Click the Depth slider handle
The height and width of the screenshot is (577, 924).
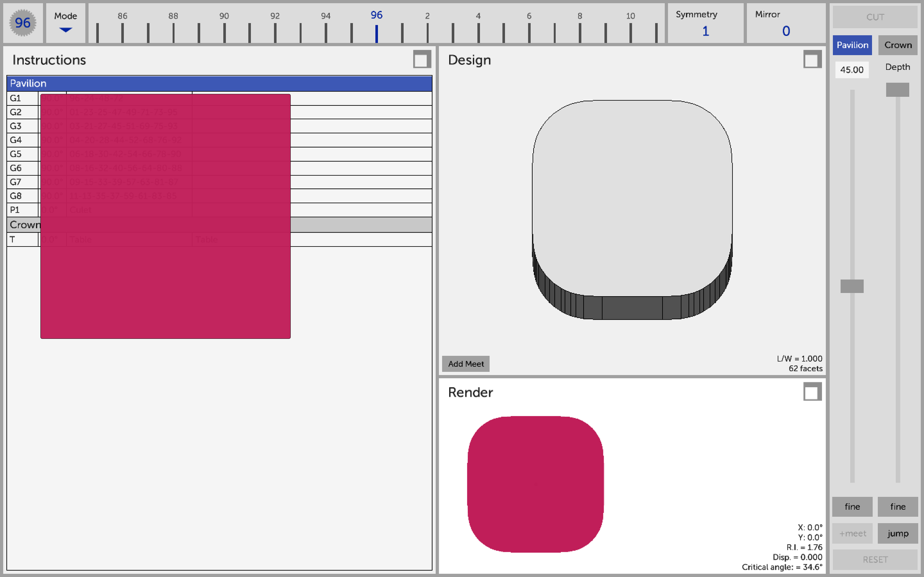[897, 90]
